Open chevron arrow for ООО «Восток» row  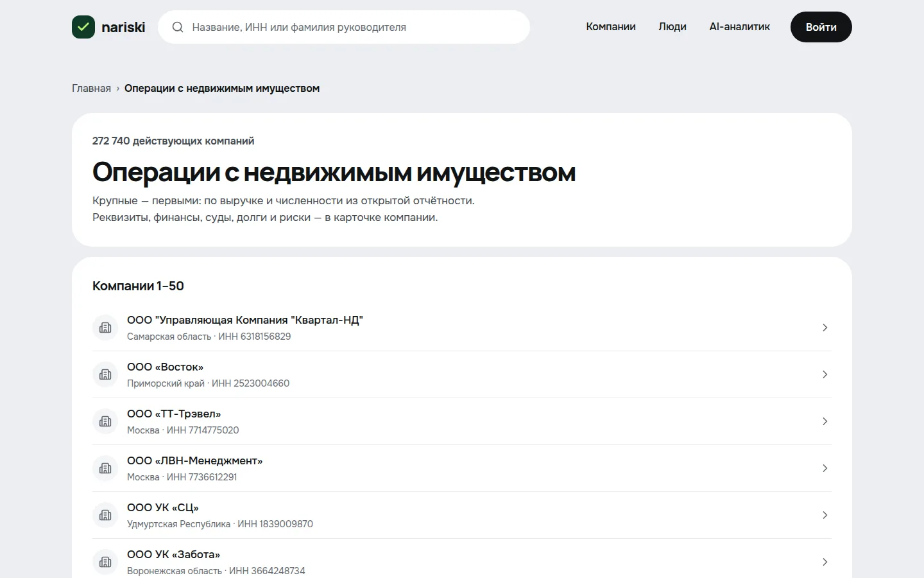(x=825, y=374)
